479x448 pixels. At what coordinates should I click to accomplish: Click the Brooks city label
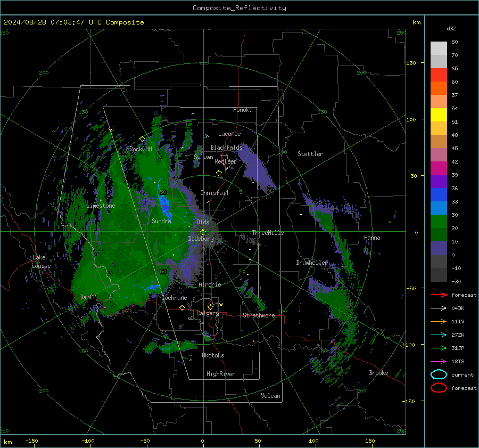tap(378, 373)
